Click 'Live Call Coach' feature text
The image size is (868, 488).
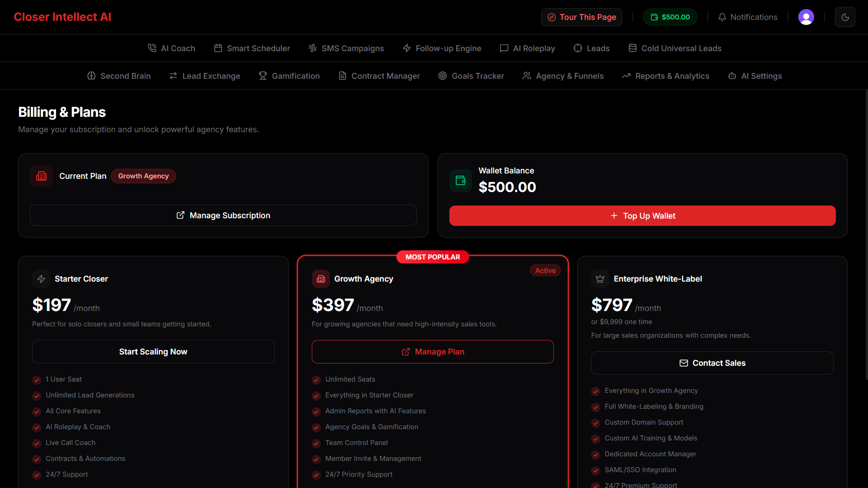pyautogui.click(x=71, y=443)
